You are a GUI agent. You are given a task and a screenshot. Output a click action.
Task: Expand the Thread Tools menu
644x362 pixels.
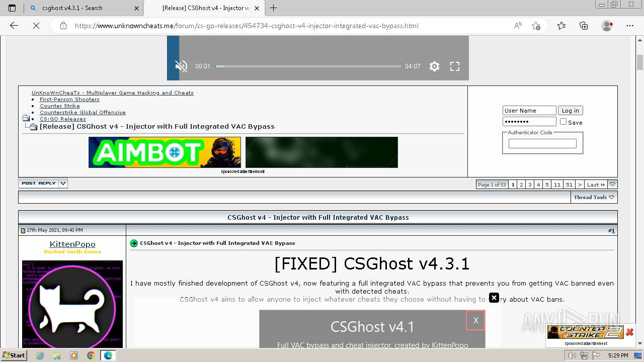(594, 197)
